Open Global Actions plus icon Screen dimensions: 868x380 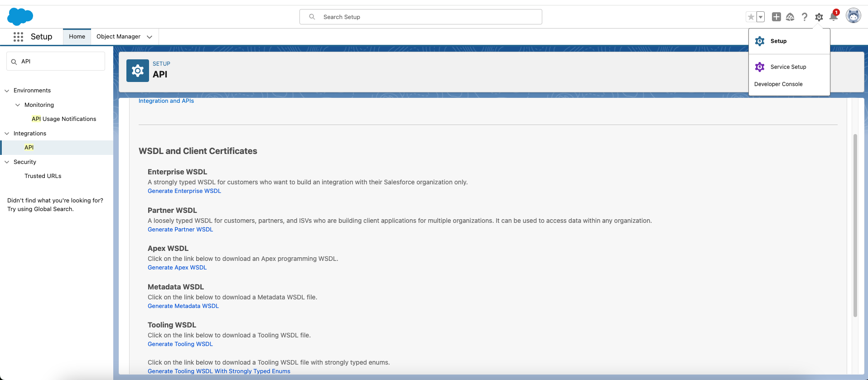coord(776,17)
